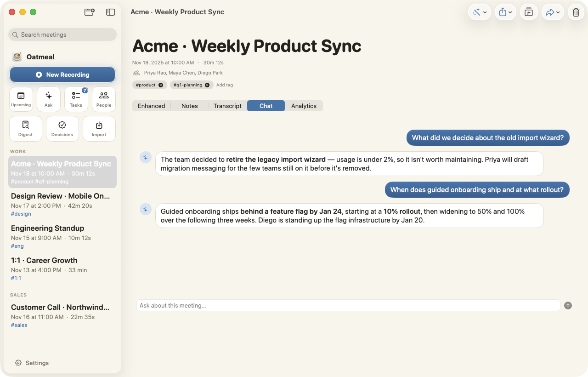Click the answer about retiring the legacy import wizard

pos(349,164)
